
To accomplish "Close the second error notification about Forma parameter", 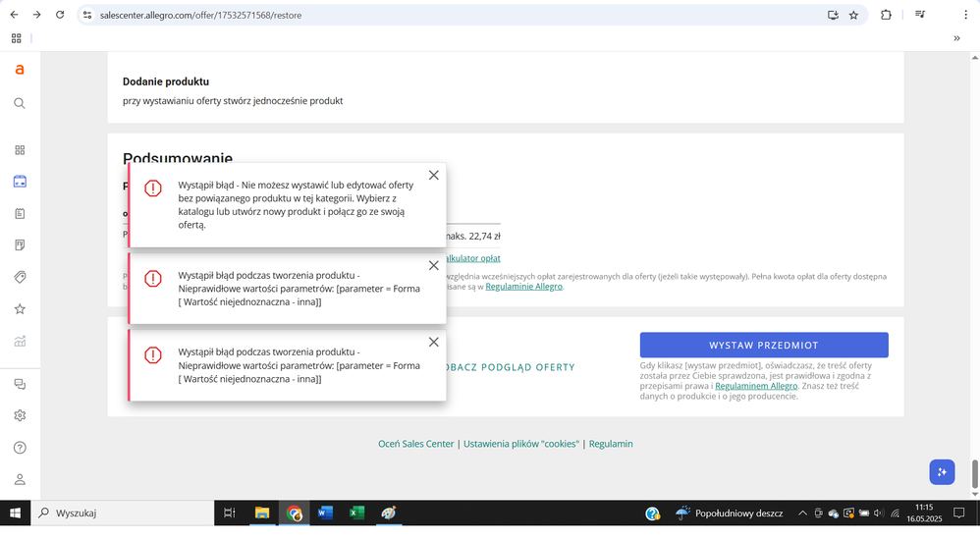I will (x=434, y=266).
